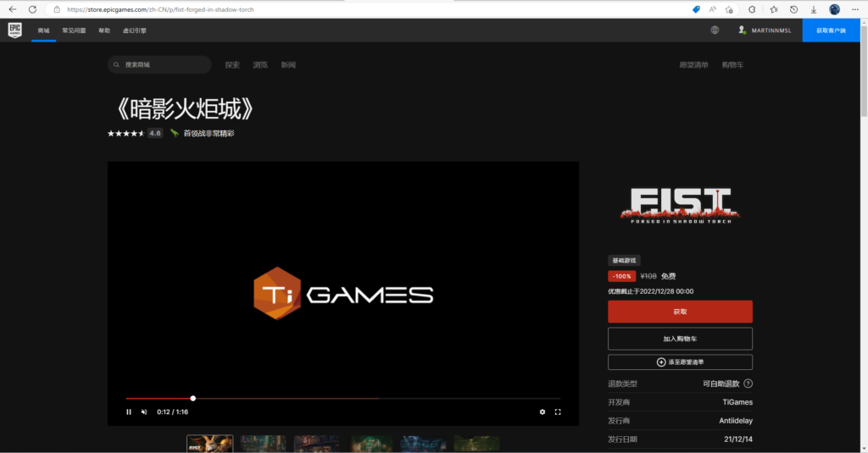The height and width of the screenshot is (453, 868).
Task: Click the Antiidelay publisher name
Action: [736, 421]
